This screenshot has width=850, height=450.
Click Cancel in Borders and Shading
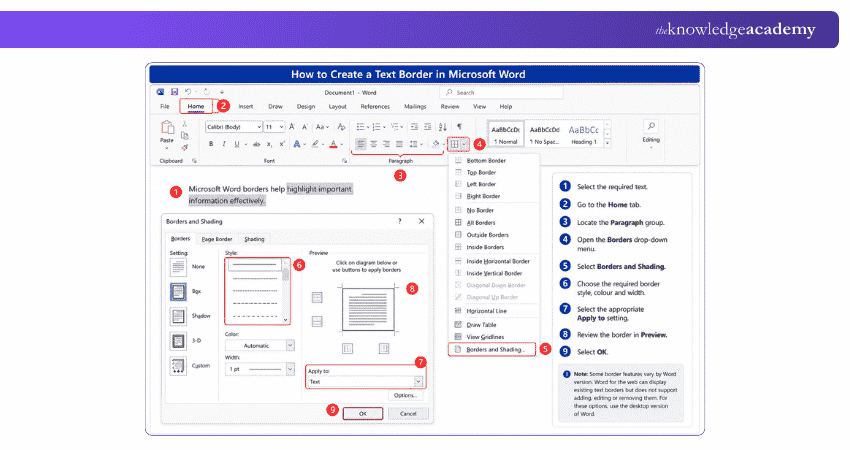coord(408,414)
